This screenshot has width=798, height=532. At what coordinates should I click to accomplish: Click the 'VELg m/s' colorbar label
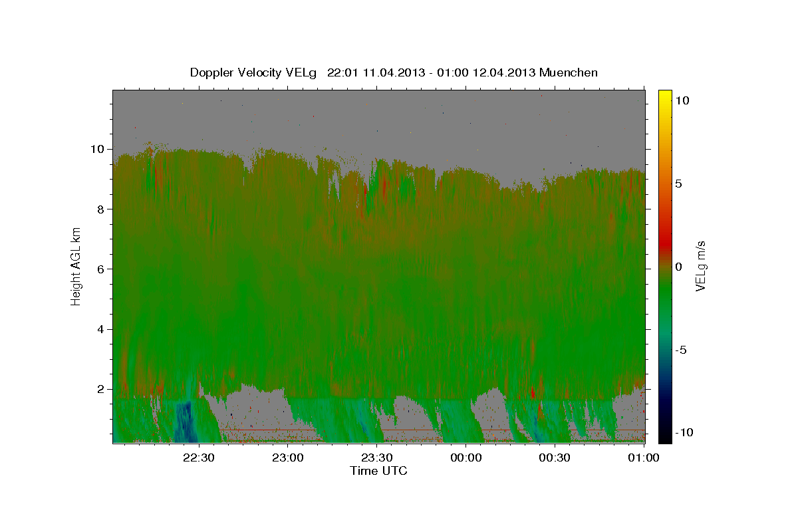point(700,266)
